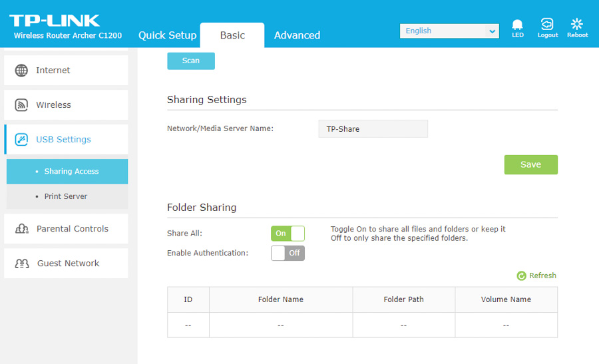The height and width of the screenshot is (364, 599).
Task: Enable the Authentication toggle switch
Action: [288, 254]
